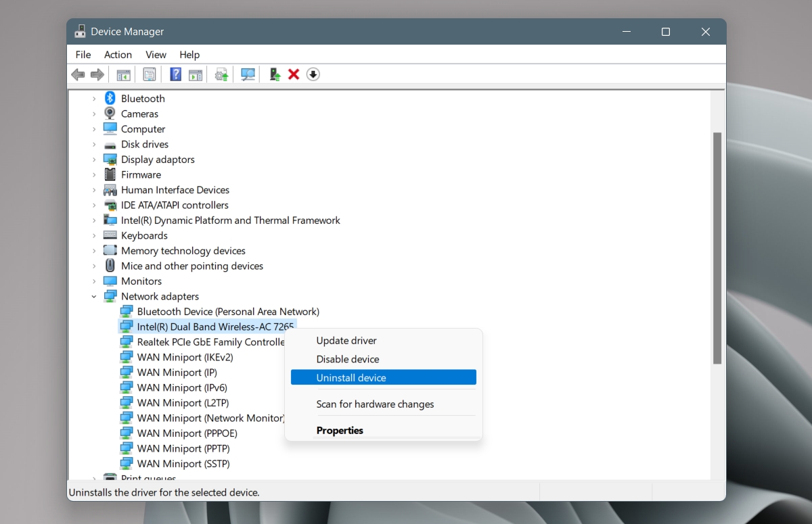Open Properties from the context menu
This screenshot has width=812, height=524.
click(340, 430)
